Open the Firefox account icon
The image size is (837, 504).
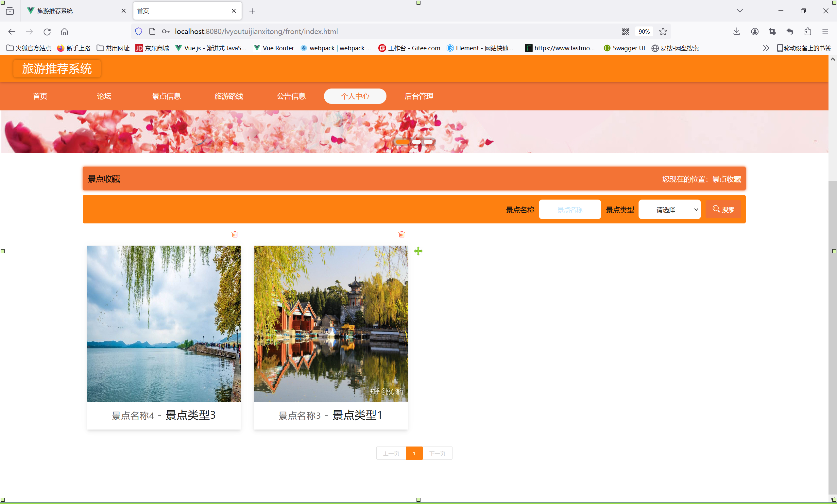pyautogui.click(x=755, y=32)
